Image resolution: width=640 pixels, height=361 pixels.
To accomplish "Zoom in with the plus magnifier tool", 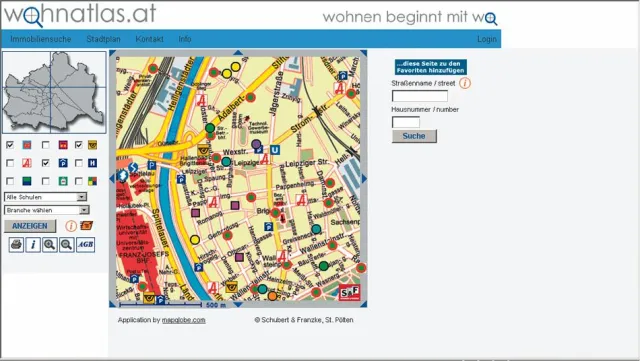I will click(x=50, y=245).
